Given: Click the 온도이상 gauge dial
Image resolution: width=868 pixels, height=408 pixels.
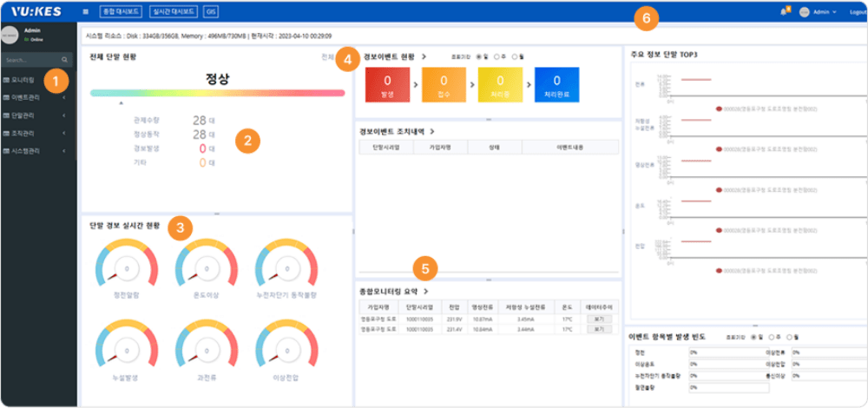Looking at the screenshot, I should click(207, 266).
